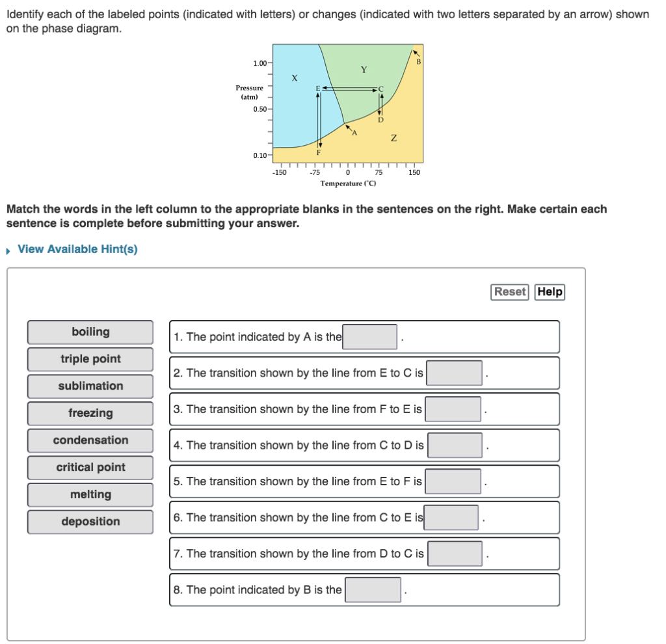Image resolution: width=666 pixels, height=644 pixels.
Task: Select the "sublimation" word tile
Action: pos(90,386)
